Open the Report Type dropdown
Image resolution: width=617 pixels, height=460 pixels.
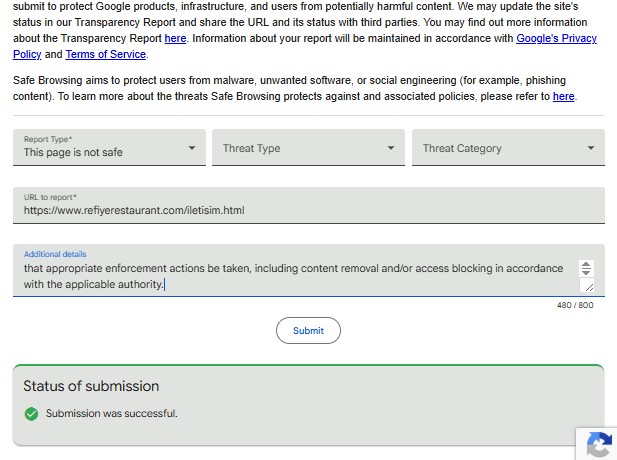point(109,148)
